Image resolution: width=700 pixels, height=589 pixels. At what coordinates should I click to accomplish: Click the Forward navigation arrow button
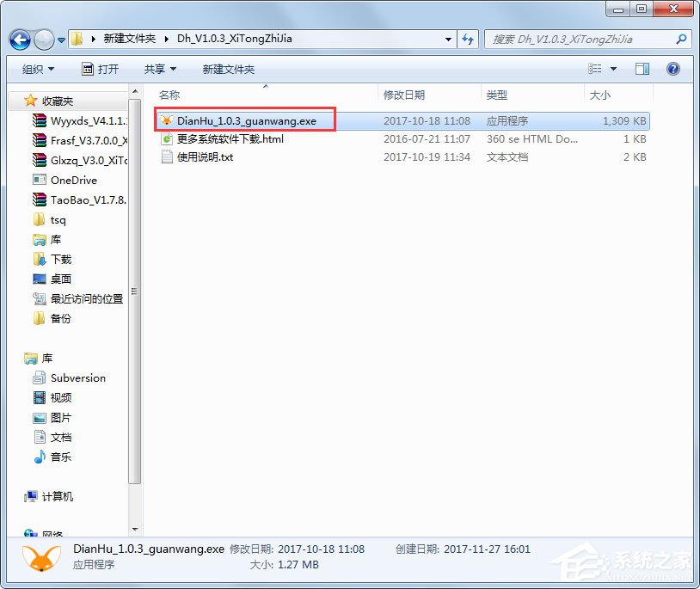pos(44,40)
